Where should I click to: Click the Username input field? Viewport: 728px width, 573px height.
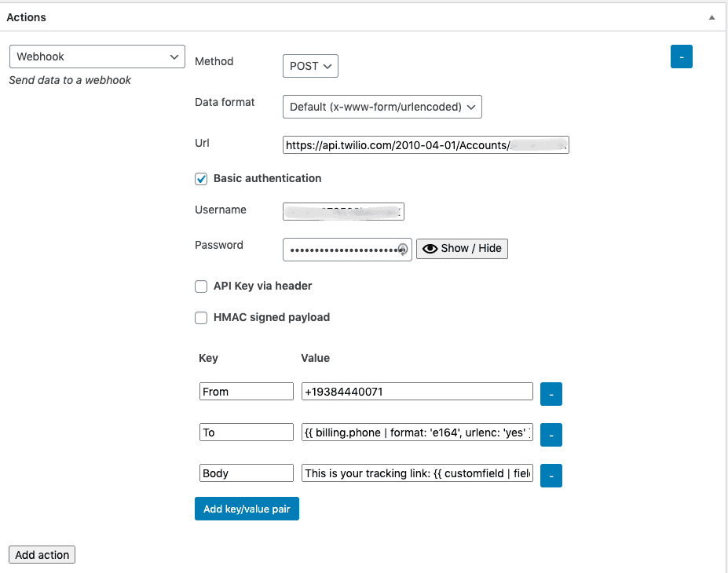343,211
